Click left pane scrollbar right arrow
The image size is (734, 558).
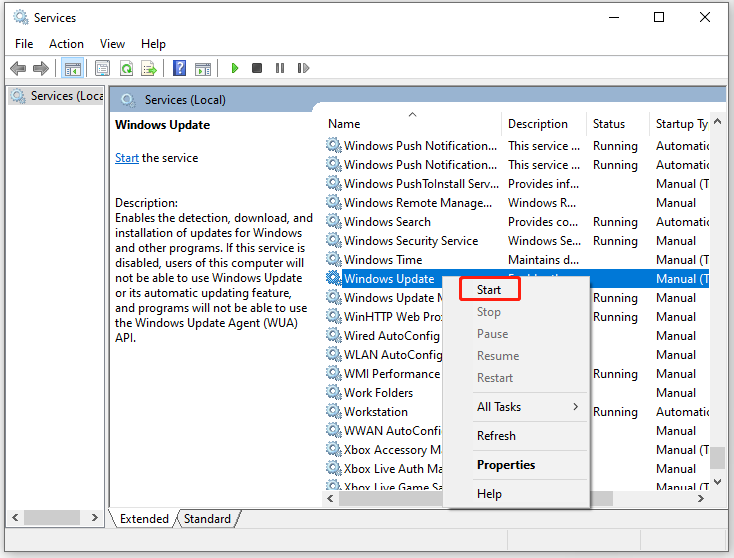pyautogui.click(x=95, y=518)
